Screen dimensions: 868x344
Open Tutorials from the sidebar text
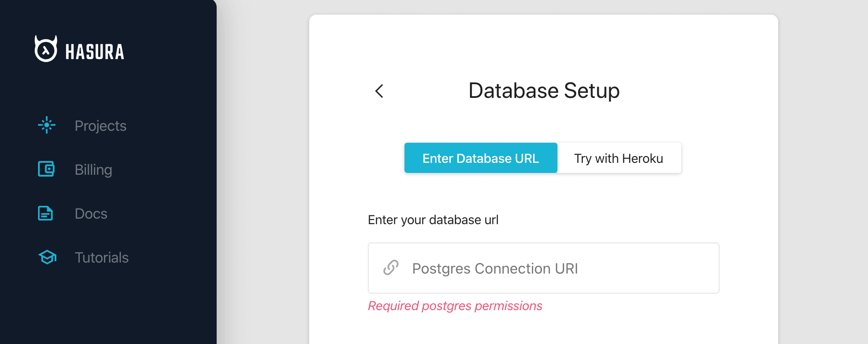point(102,258)
